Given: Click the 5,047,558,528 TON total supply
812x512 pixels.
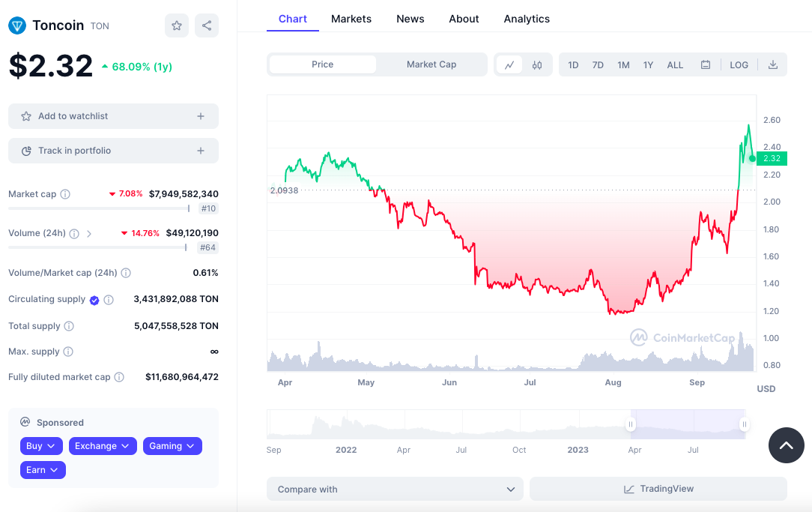Looking at the screenshot, I should [x=176, y=326].
